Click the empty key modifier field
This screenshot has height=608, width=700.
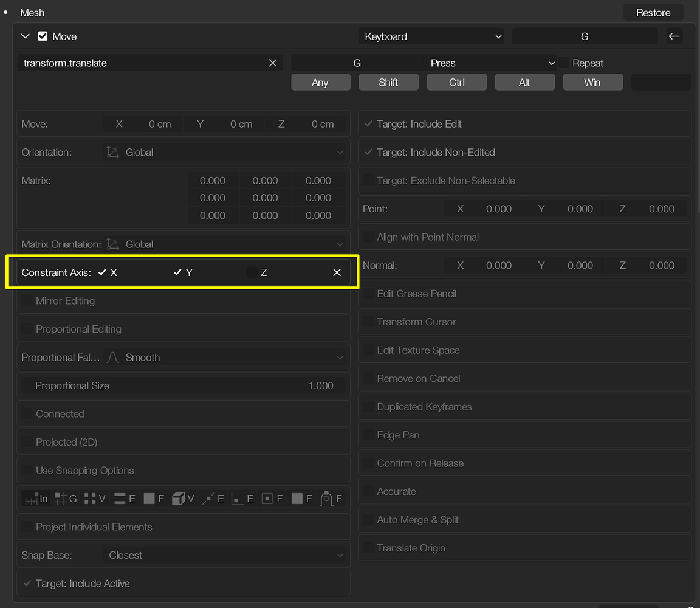click(x=661, y=82)
